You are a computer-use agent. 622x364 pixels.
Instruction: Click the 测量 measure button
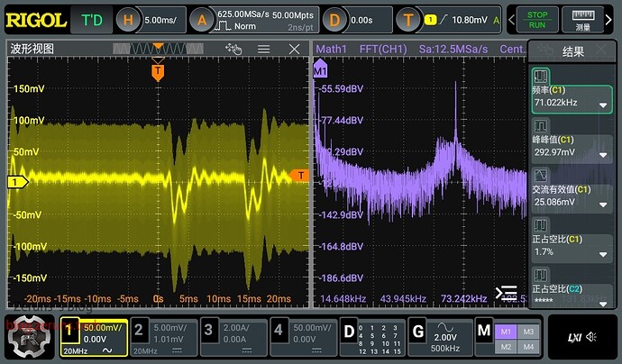(x=582, y=19)
